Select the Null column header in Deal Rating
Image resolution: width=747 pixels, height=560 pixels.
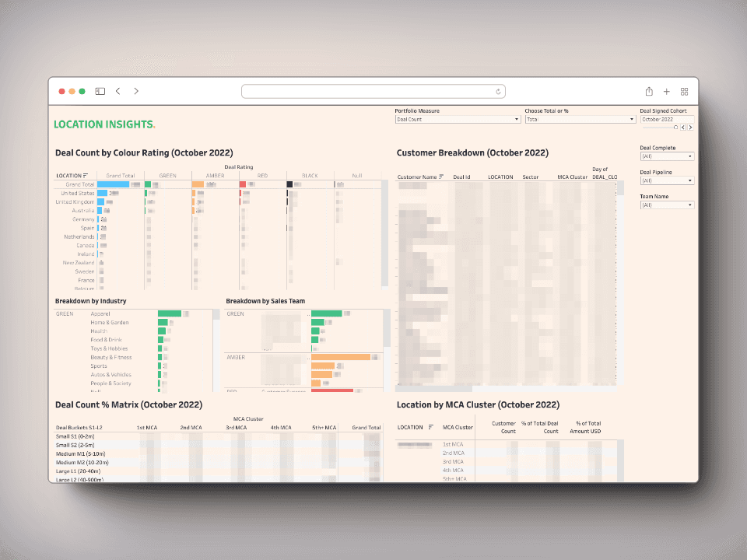tap(357, 176)
